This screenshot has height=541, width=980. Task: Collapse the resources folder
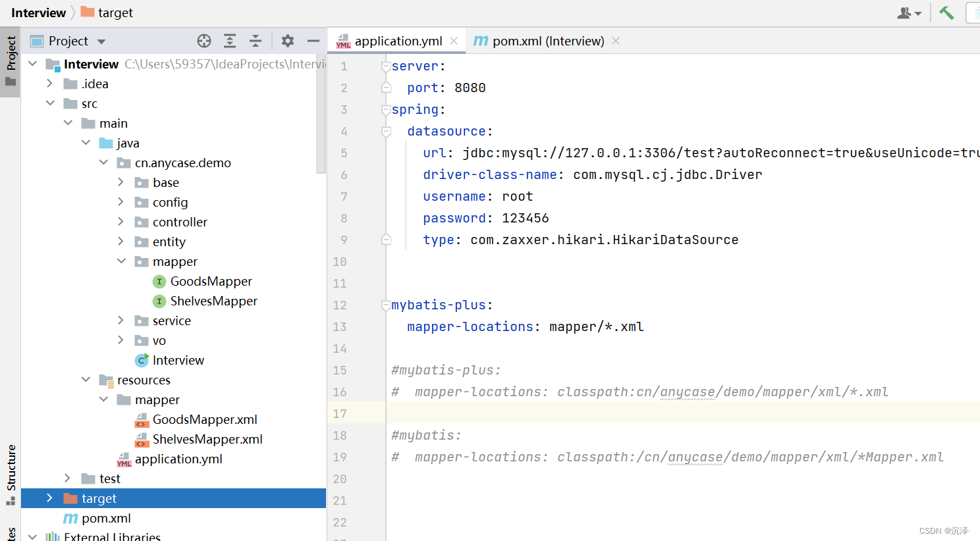tap(86, 380)
